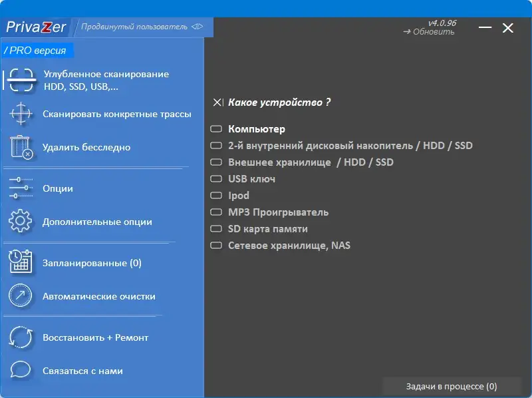Dismiss Какое устройство with the X icon
This screenshot has height=398, width=532.
tap(216, 102)
